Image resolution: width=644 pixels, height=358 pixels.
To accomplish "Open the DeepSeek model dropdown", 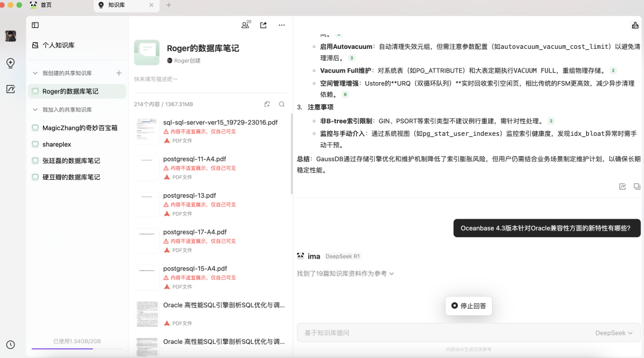I will (x=614, y=333).
